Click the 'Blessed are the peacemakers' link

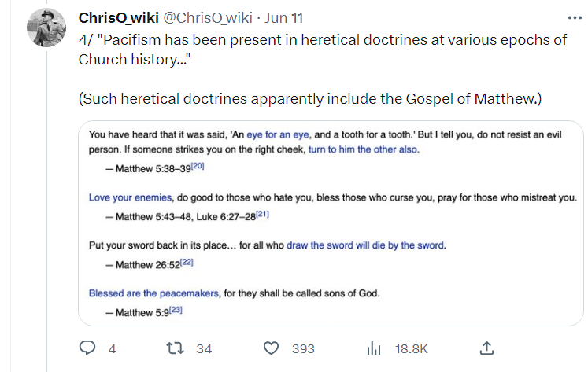coord(153,293)
